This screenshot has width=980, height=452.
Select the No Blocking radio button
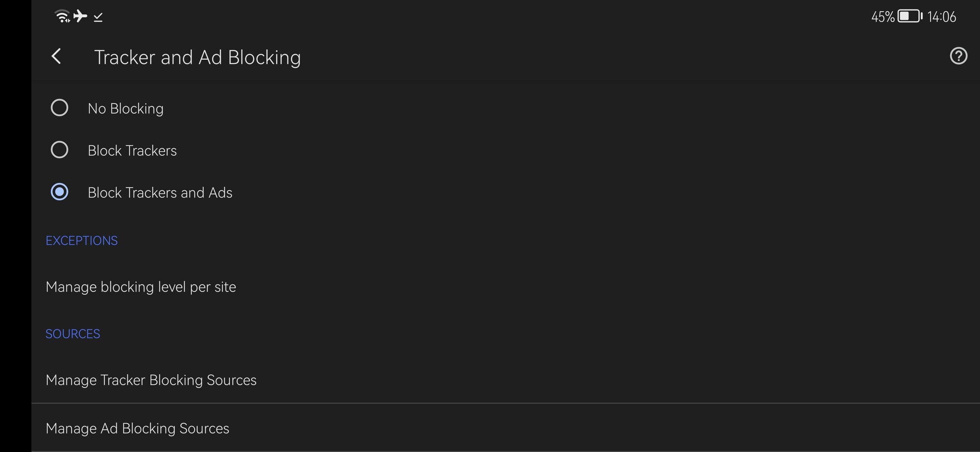point(60,108)
